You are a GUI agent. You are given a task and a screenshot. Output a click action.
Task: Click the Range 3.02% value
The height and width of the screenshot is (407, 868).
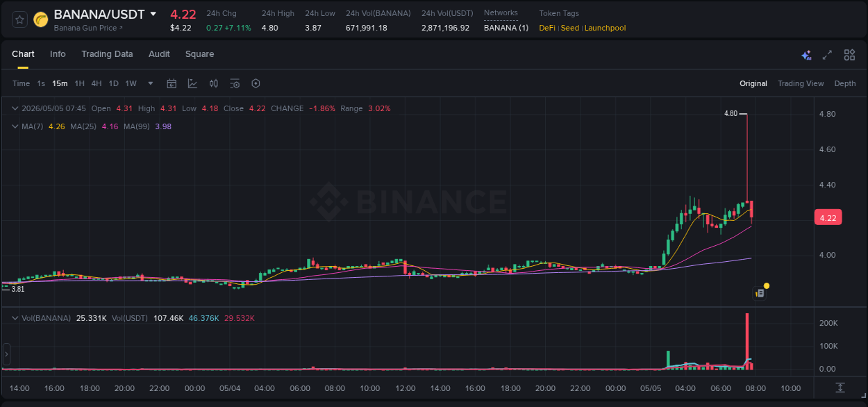[x=379, y=108]
